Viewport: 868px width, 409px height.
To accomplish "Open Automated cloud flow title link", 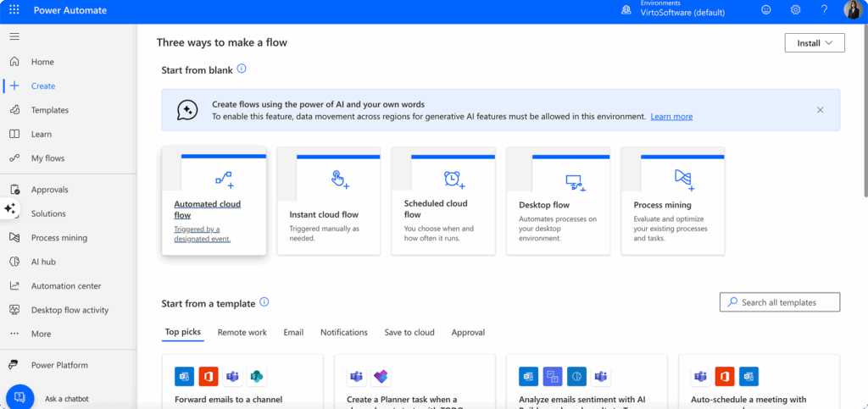I will coord(208,209).
